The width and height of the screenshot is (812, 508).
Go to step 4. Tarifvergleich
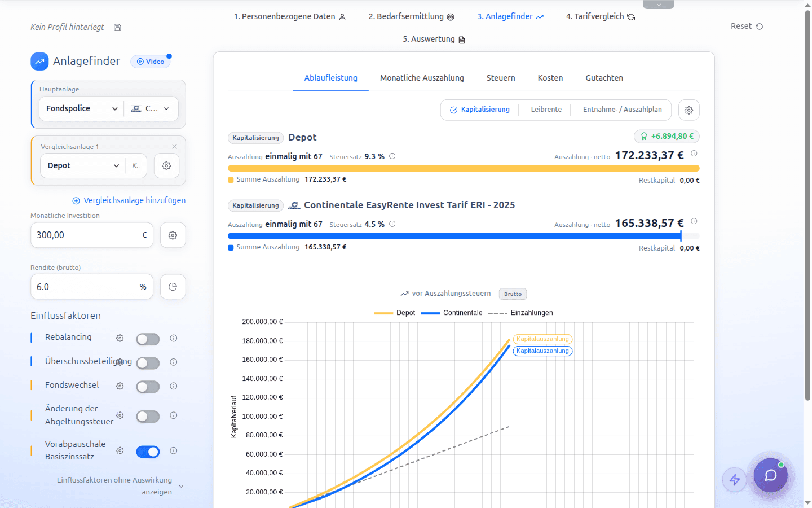(x=601, y=17)
